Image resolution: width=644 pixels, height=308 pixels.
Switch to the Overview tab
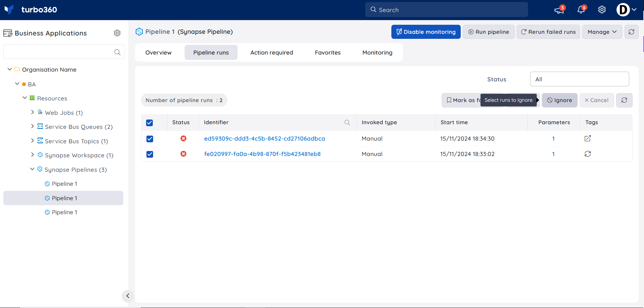[x=158, y=52]
